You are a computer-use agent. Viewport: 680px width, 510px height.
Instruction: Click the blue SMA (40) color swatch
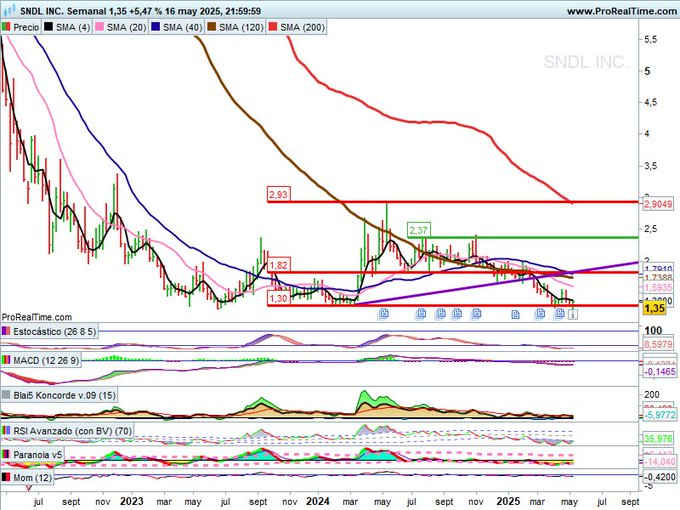156,27
